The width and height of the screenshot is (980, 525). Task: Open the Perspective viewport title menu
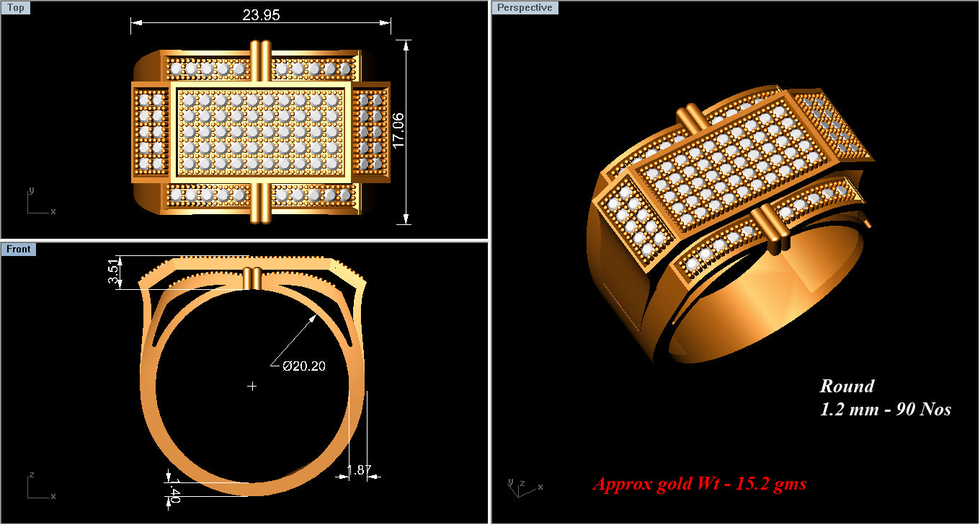[x=525, y=7]
